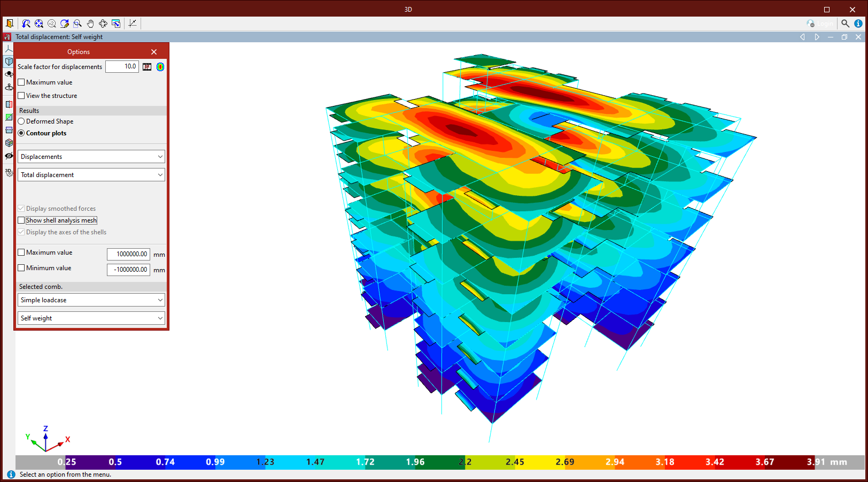Close the Options panel
This screenshot has width=868, height=482.
[154, 52]
